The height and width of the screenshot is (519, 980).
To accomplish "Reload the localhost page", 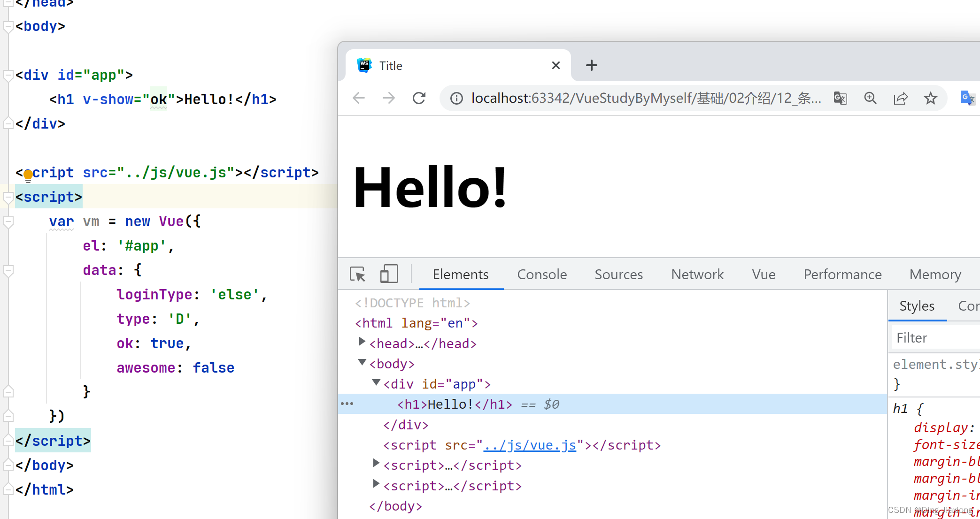I will (x=419, y=98).
